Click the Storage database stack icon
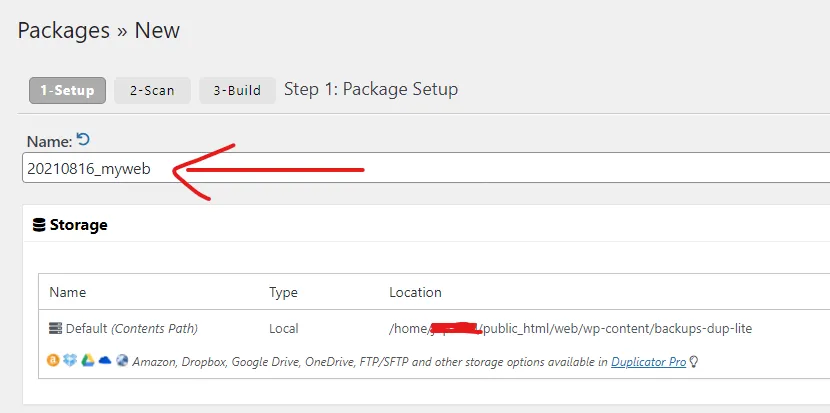The height and width of the screenshot is (413, 830). pyautogui.click(x=39, y=225)
